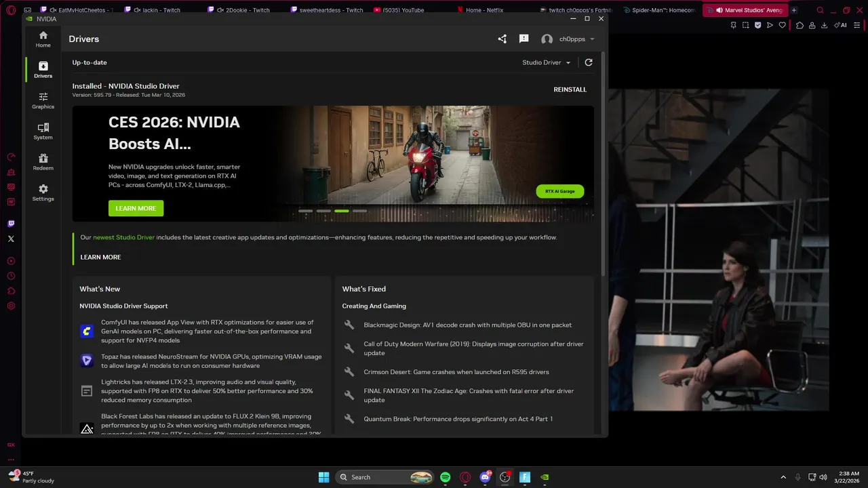Open the weather widget showing 45°F
Image resolution: width=868 pixels, height=488 pixels.
pos(31,477)
